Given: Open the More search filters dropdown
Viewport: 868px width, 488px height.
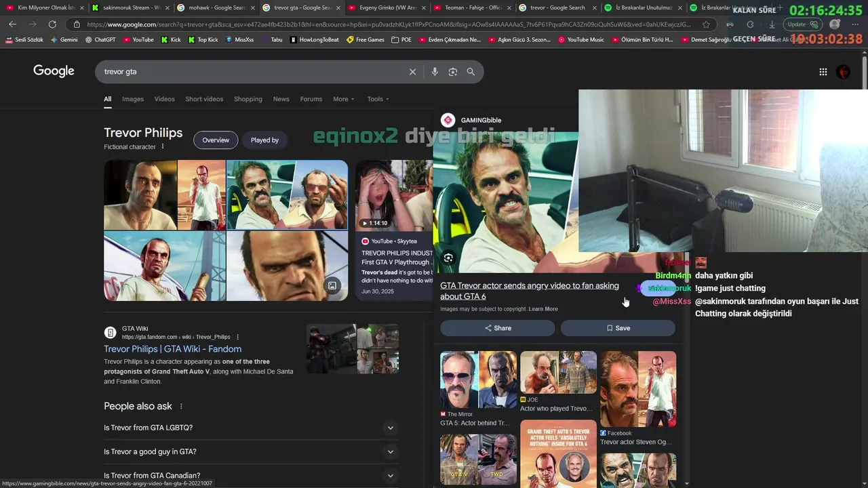Looking at the screenshot, I should click(x=344, y=99).
